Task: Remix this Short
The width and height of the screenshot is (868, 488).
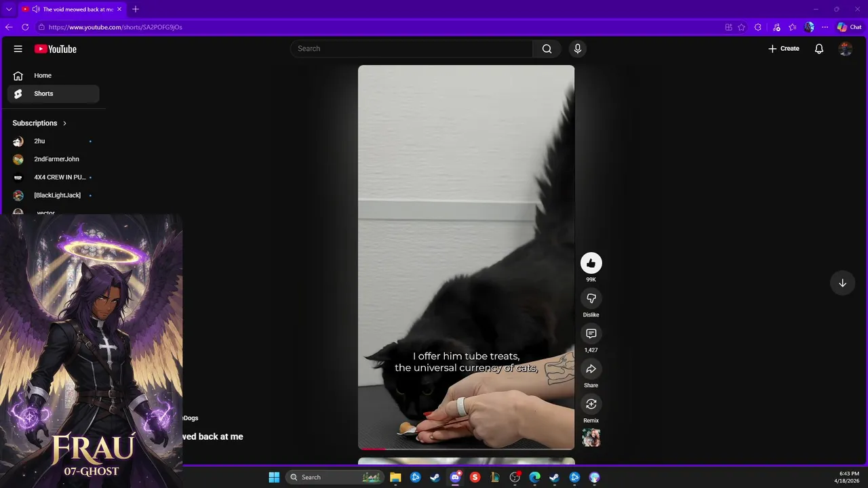Action: (x=591, y=404)
